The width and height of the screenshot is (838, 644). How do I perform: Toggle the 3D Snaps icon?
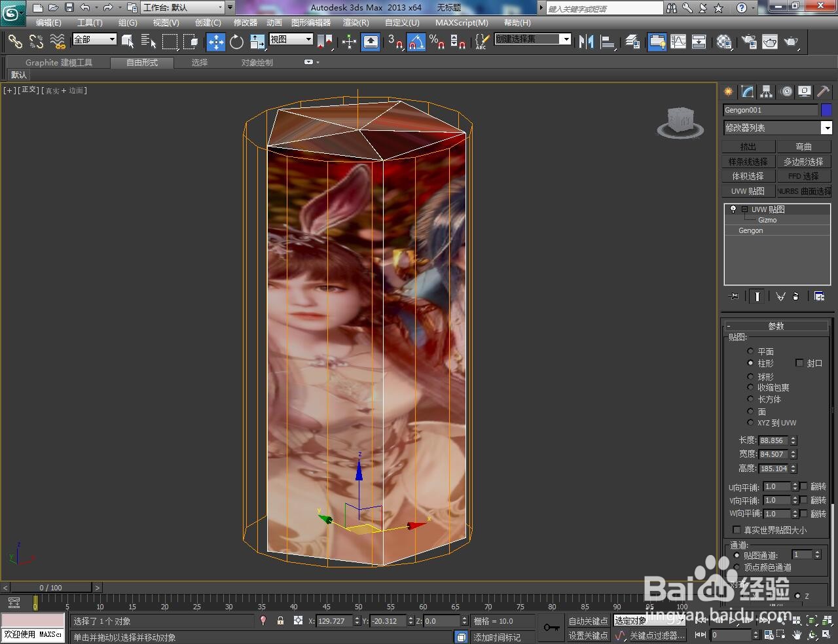(x=395, y=42)
